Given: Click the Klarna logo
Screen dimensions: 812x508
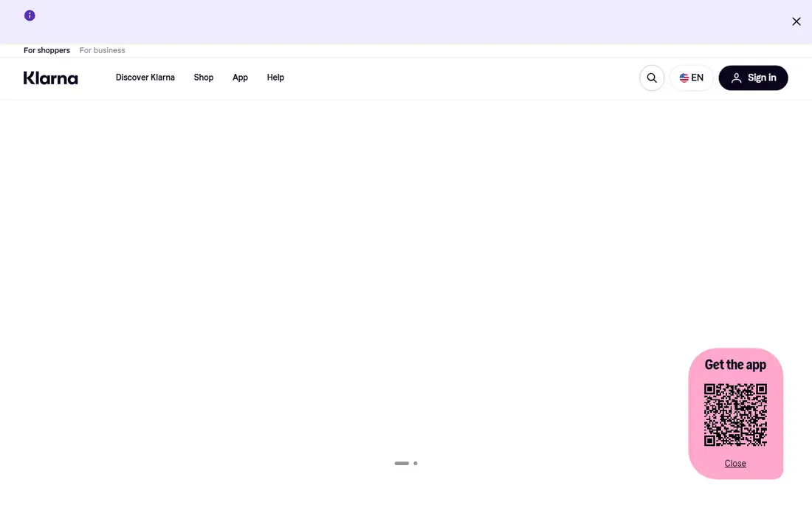Looking at the screenshot, I should [50, 78].
